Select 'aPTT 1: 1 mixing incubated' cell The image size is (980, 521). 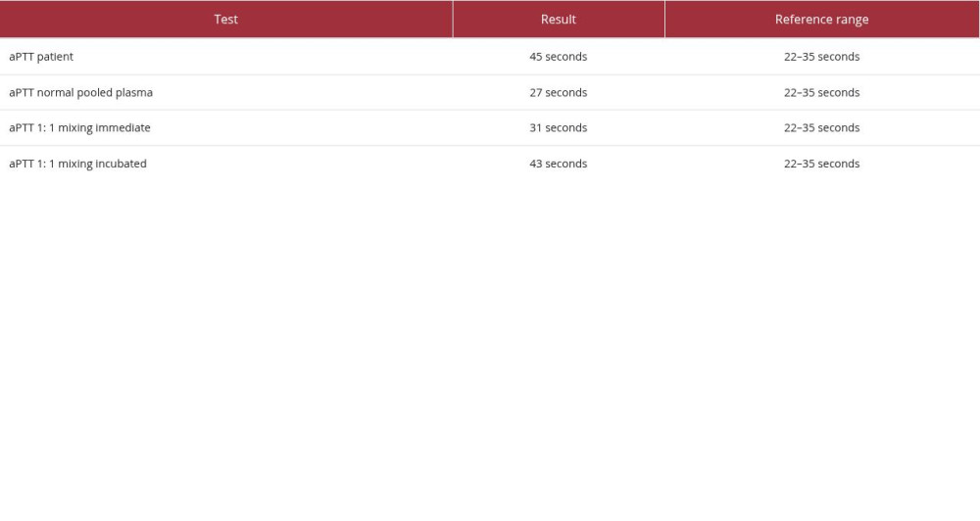point(226,164)
